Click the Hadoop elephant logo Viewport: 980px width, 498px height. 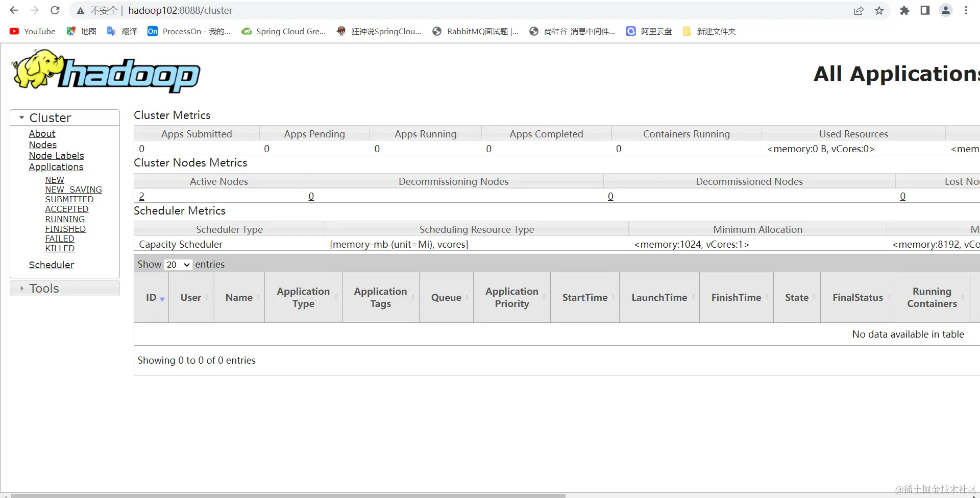(x=106, y=72)
